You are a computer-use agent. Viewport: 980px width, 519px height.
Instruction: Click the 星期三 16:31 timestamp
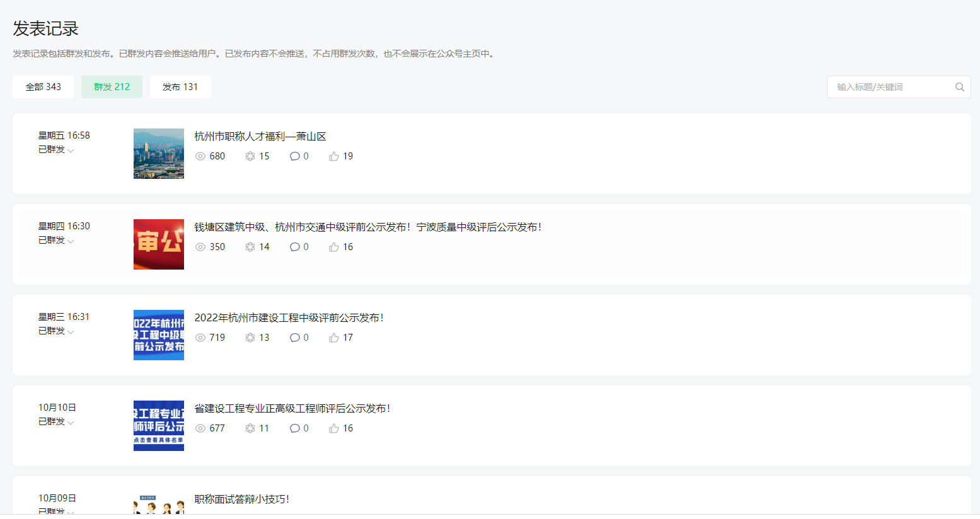click(x=64, y=317)
